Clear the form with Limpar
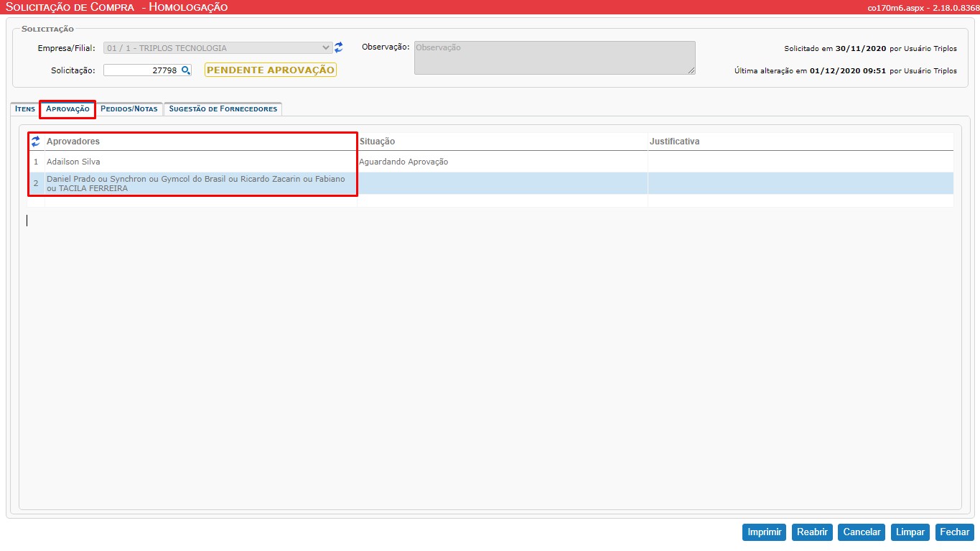This screenshot has height=551, width=980. 910,532
